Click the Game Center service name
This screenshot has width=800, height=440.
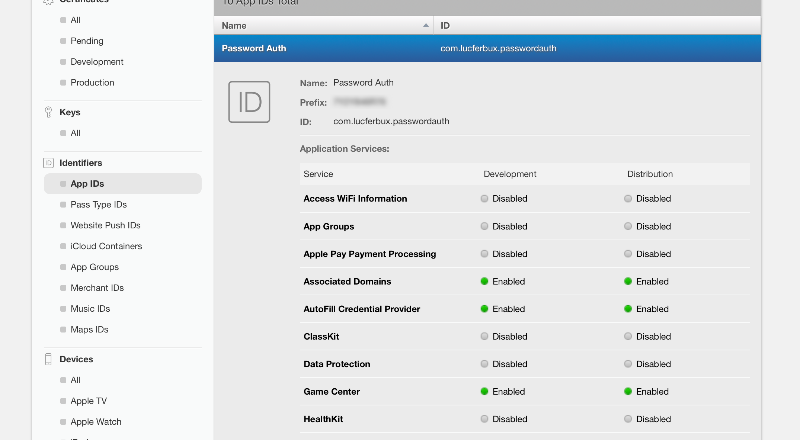coord(332,392)
